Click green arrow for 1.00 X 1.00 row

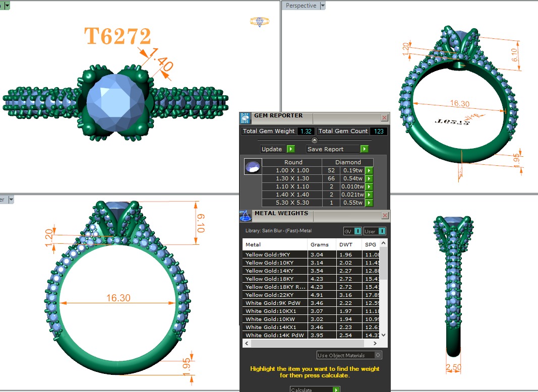point(369,171)
